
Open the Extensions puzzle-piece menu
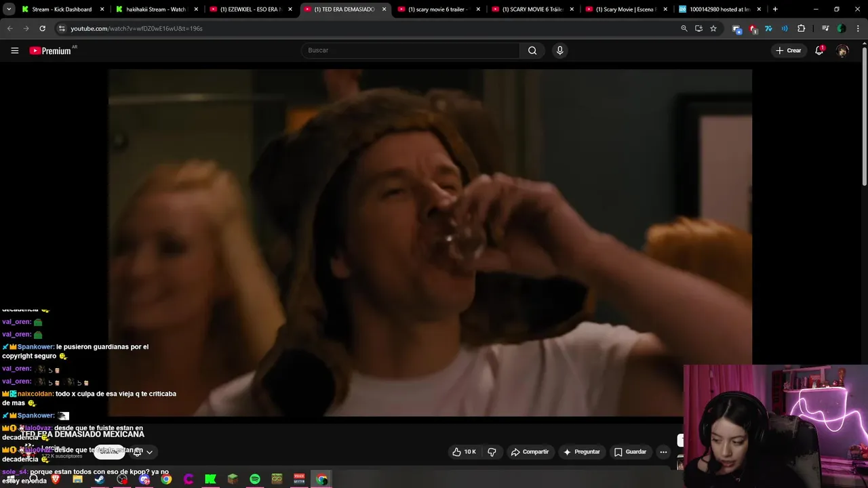coord(802,28)
